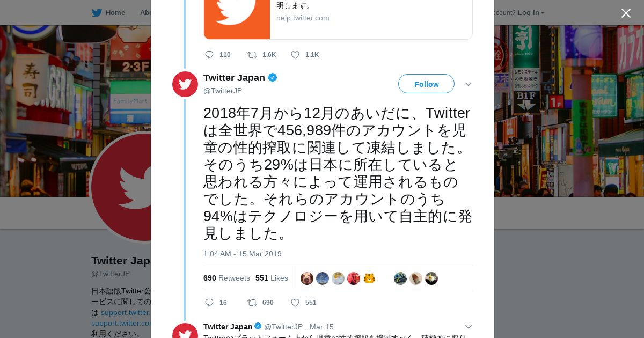The width and height of the screenshot is (644, 338).
Task: Follow Twitter Japan account
Action: pos(426,84)
